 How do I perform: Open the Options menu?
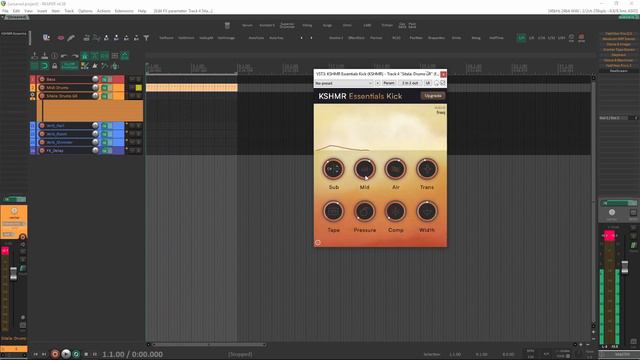(85, 11)
